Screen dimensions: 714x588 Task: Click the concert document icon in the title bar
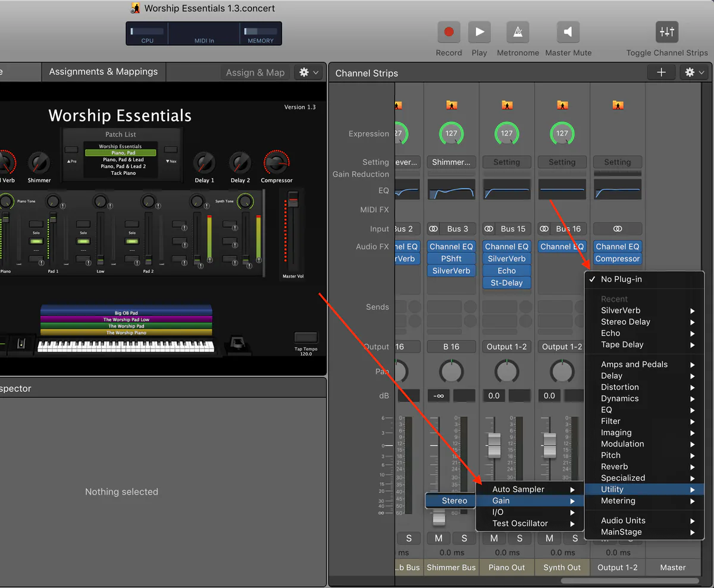tap(136, 8)
